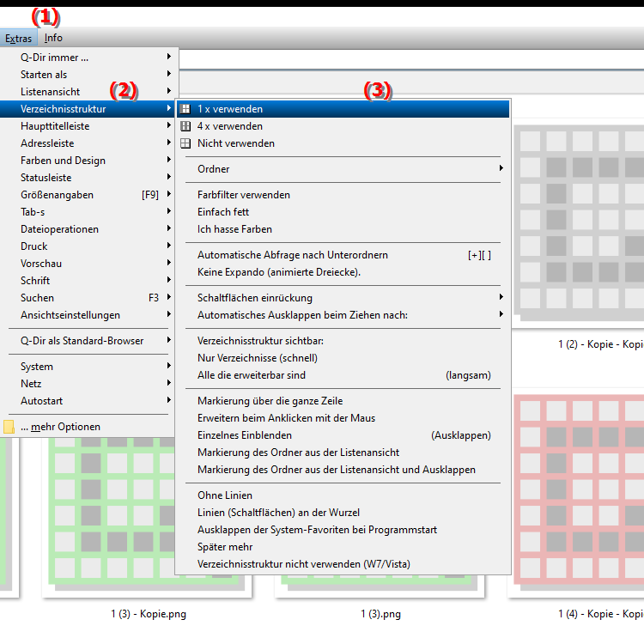Expand the Ordner submenu

pos(343,169)
